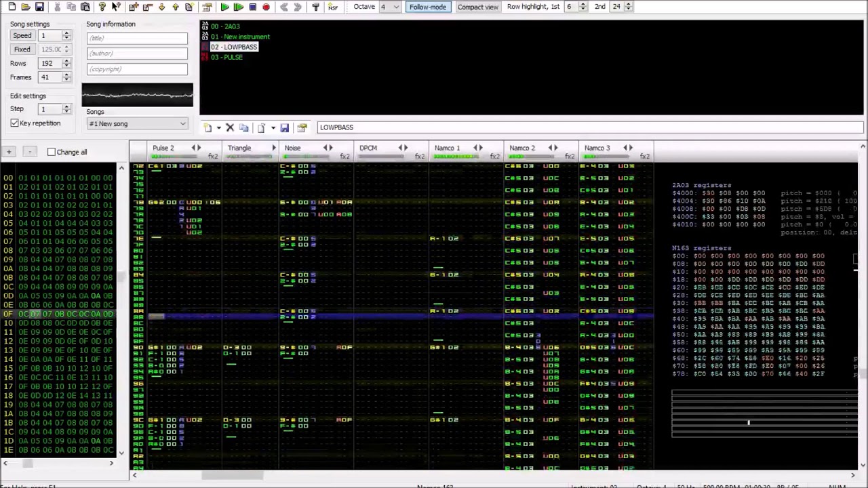
Task: Open the Octave dropdown
Action: pos(396,7)
